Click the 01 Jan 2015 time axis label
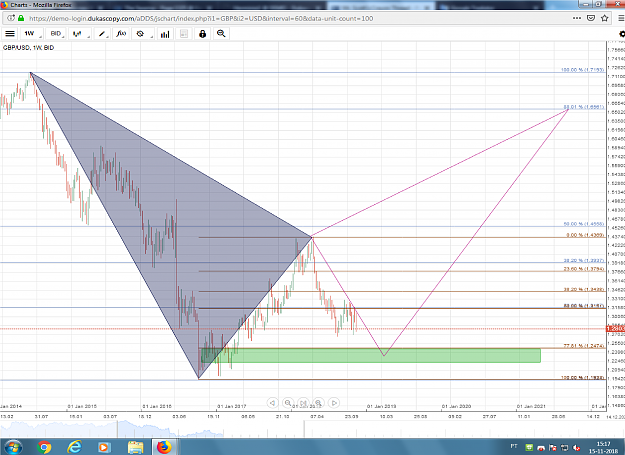Image resolution: width=625 pixels, height=455 pixels. tap(82, 406)
